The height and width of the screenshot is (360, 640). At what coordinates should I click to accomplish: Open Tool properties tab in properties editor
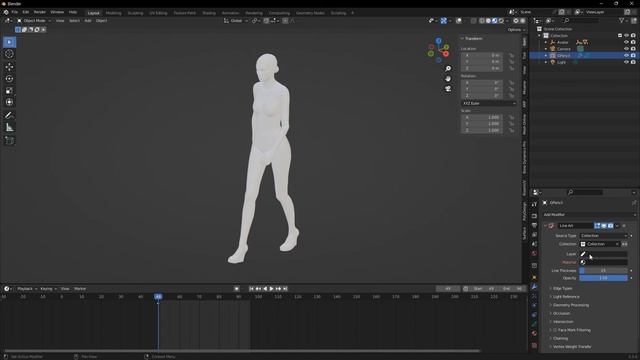(x=534, y=204)
